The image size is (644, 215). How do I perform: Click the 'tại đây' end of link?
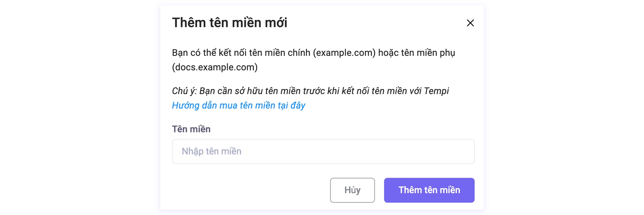click(x=291, y=105)
